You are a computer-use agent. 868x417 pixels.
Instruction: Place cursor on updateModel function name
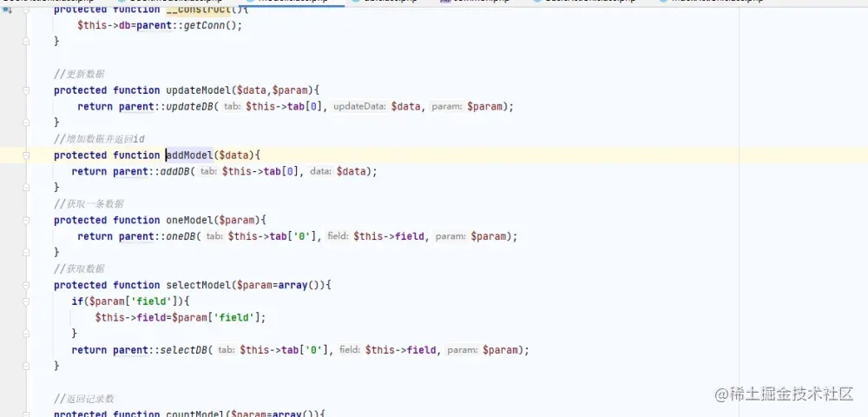click(198, 90)
